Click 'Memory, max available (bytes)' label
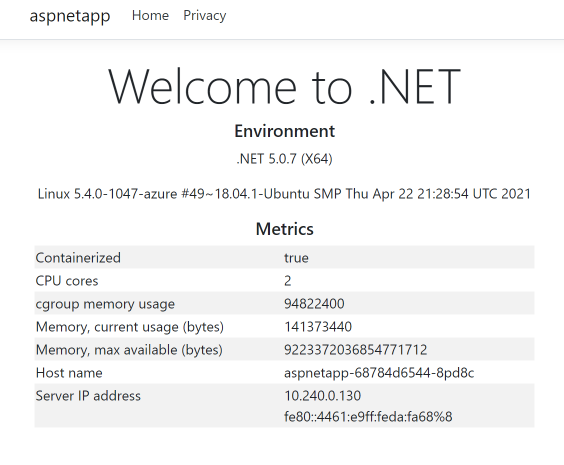Image resolution: width=564 pixels, height=465 pixels. pos(129,350)
